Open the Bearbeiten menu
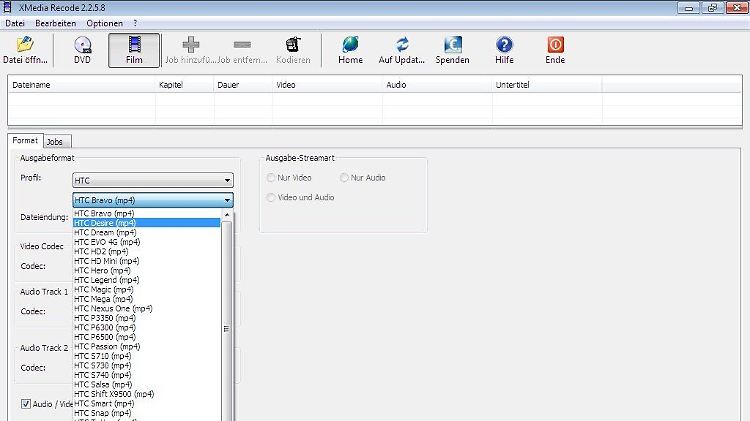This screenshot has height=421, width=750. (55, 23)
